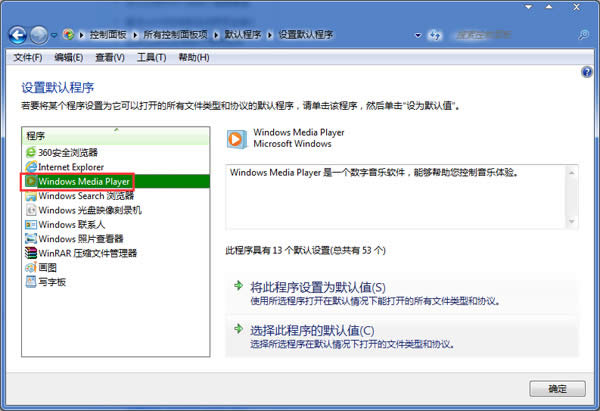Screen dimensions: 600x411
Task: Click the 此程序具有 13 个默认设置 text
Action: point(305,251)
